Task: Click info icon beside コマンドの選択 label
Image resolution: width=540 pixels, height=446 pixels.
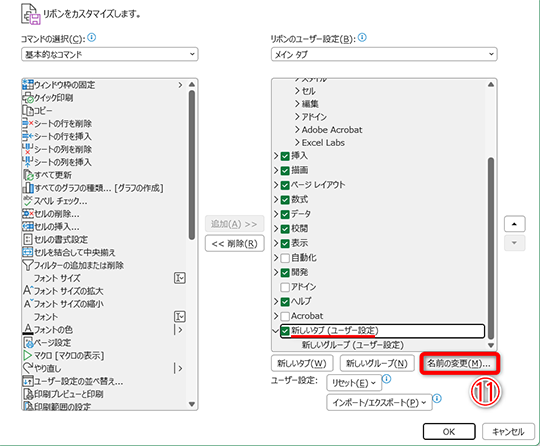Action: pos(92,37)
